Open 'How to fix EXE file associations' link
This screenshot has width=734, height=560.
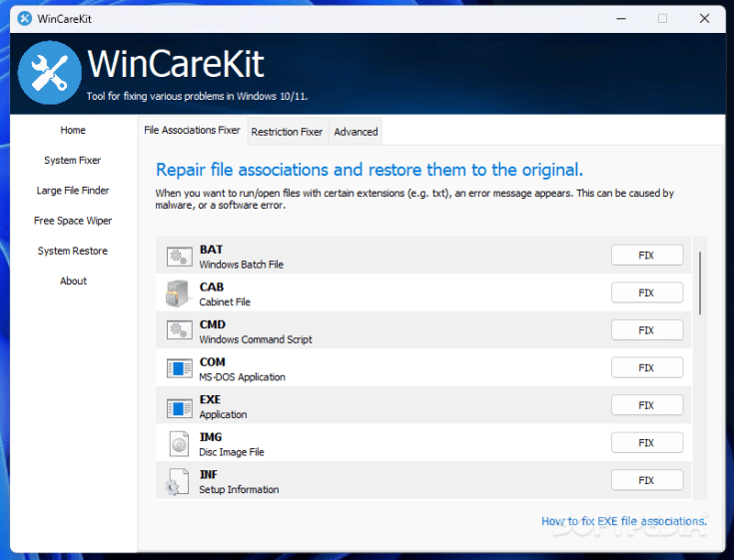pos(624,521)
